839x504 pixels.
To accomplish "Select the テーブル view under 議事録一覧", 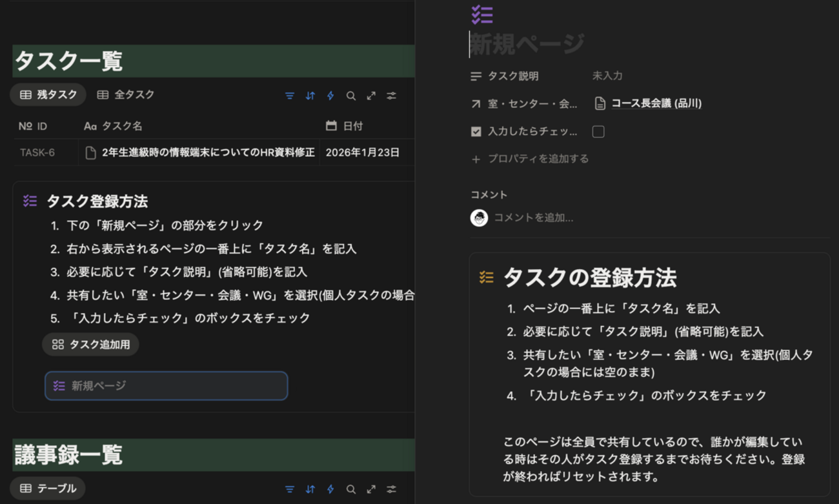I will (x=47, y=489).
